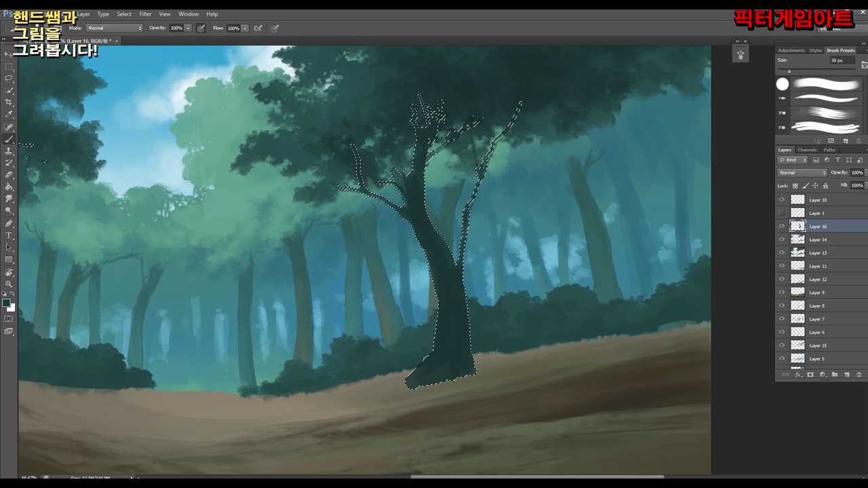The width and height of the screenshot is (868, 488).
Task: Click the foreground color swatch
Action: coord(7,303)
